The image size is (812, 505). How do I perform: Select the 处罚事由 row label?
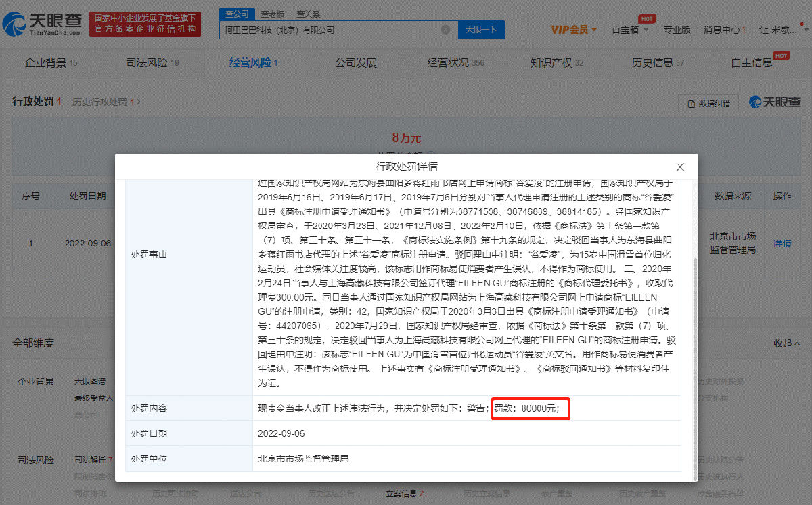148,255
